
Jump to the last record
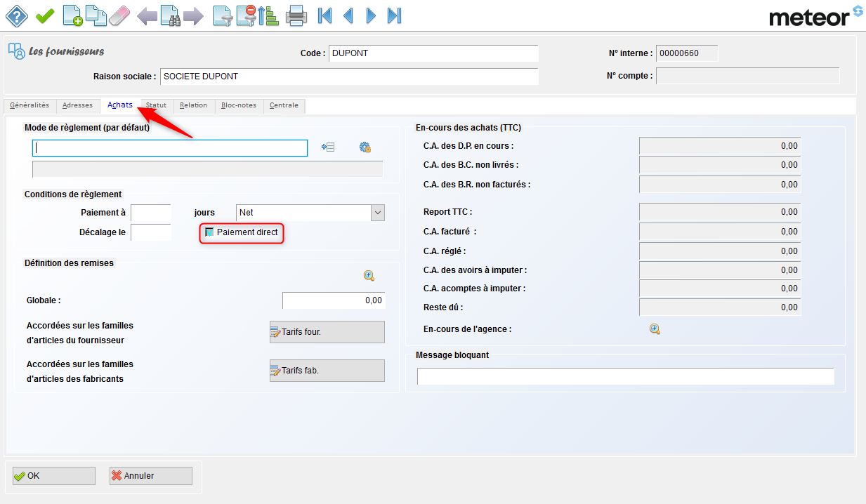pyautogui.click(x=395, y=15)
